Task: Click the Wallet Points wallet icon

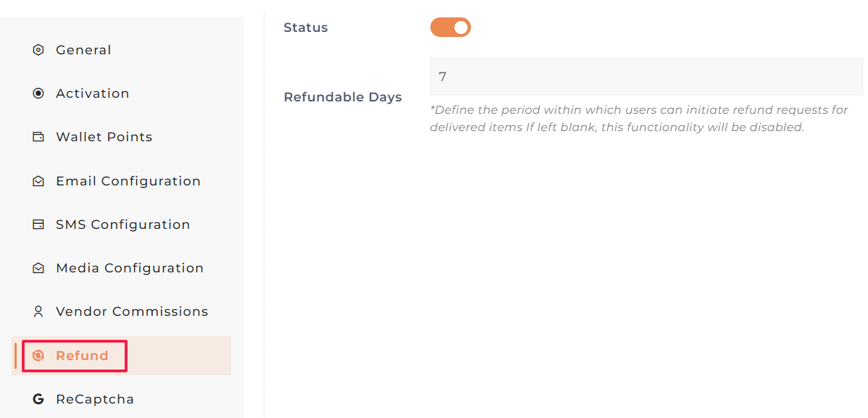Action: click(x=38, y=137)
